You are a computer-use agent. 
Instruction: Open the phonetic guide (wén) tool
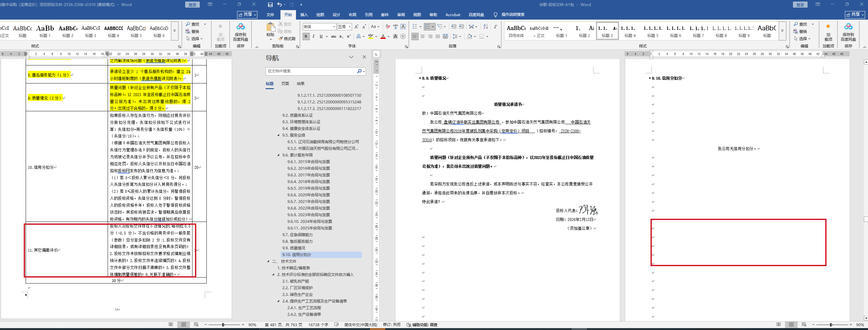click(395, 27)
